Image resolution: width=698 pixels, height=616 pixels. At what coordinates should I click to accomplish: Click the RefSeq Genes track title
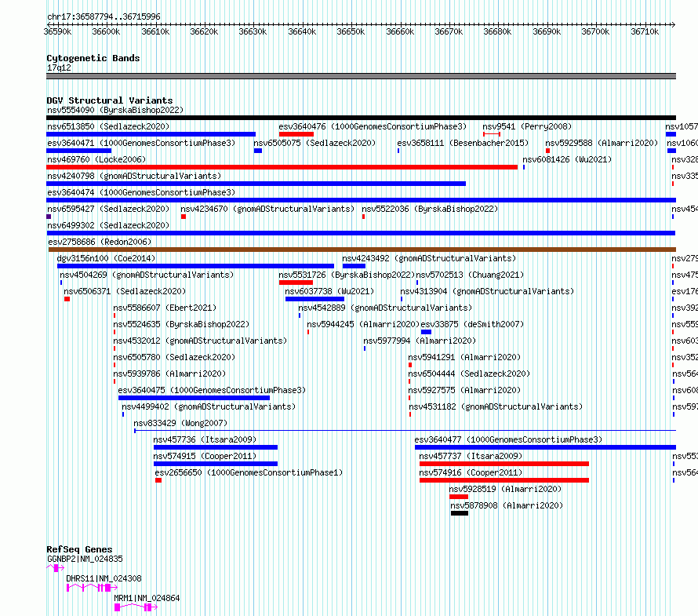pos(79,549)
